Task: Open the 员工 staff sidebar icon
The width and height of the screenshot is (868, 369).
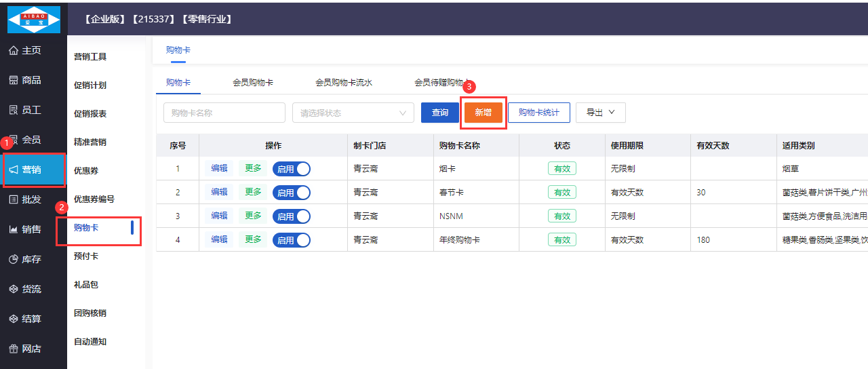Action: pyautogui.click(x=14, y=111)
